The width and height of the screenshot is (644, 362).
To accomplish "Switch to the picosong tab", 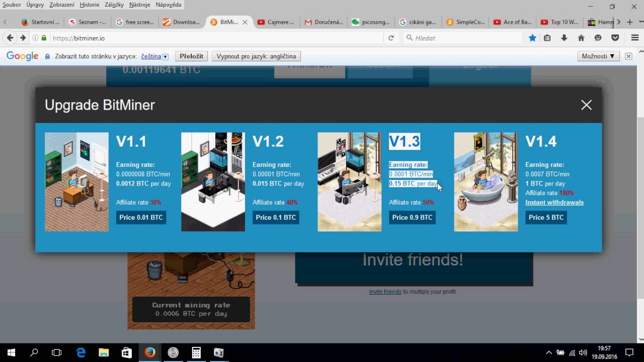I will (371, 22).
